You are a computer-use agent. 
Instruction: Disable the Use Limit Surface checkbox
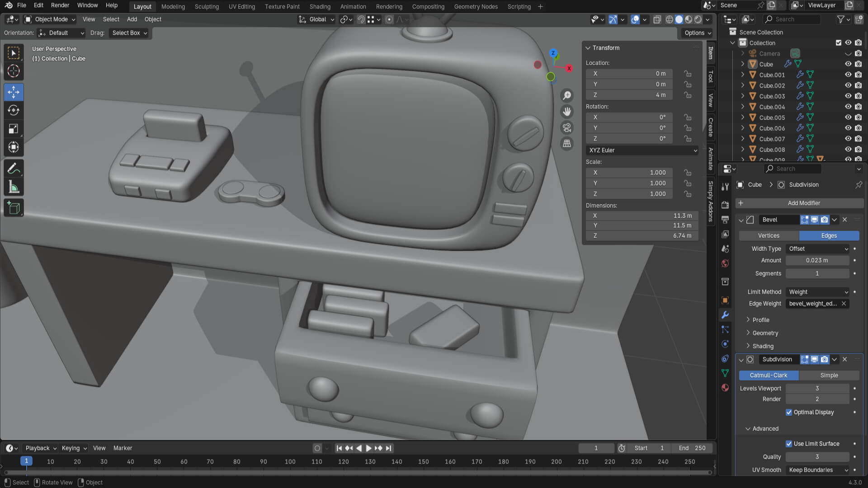pos(789,444)
